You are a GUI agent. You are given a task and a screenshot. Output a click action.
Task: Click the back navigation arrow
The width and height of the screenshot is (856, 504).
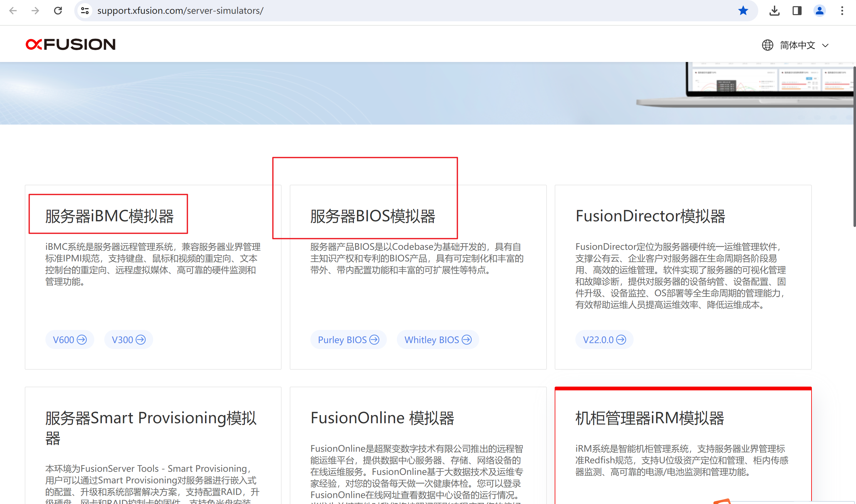(13, 11)
